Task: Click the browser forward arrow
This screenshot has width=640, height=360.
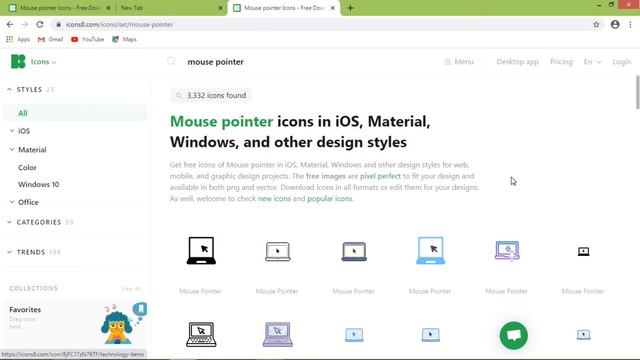Action: [25, 24]
